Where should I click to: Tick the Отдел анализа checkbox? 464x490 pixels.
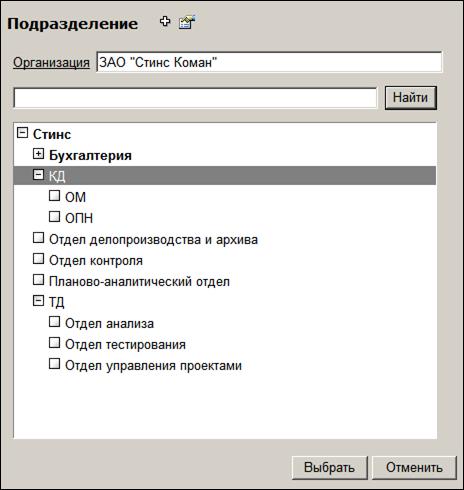(x=54, y=322)
